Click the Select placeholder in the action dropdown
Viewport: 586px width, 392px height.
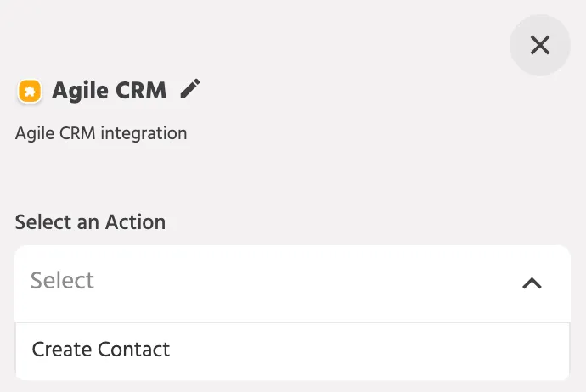pyautogui.click(x=62, y=280)
